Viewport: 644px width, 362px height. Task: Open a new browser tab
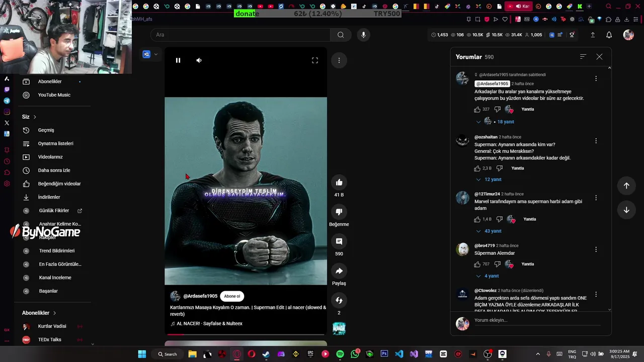tap(590, 7)
